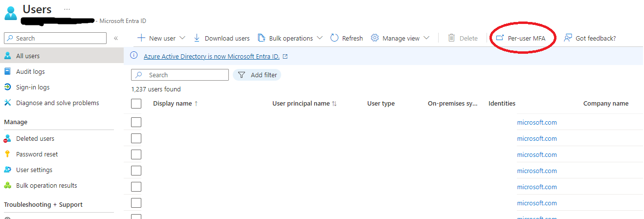Click the sidebar Search input field

point(55,38)
